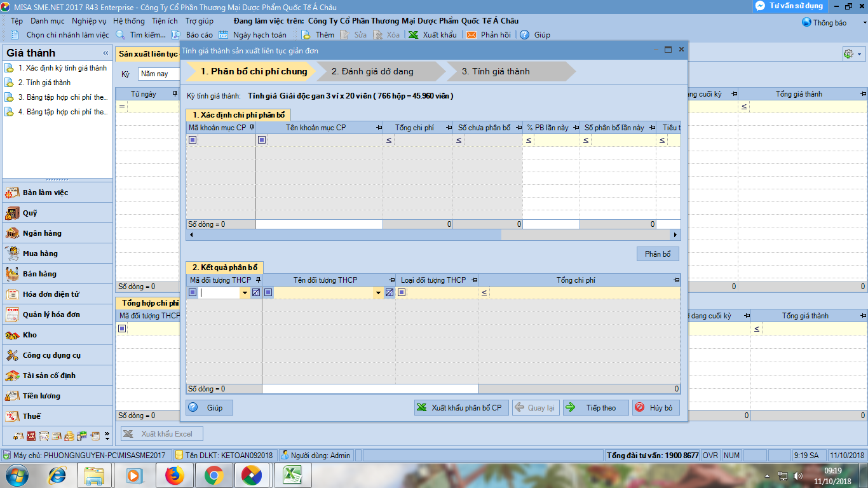The width and height of the screenshot is (868, 488).
Task: Open Quản lý hóa đơn module
Action: pos(57,315)
